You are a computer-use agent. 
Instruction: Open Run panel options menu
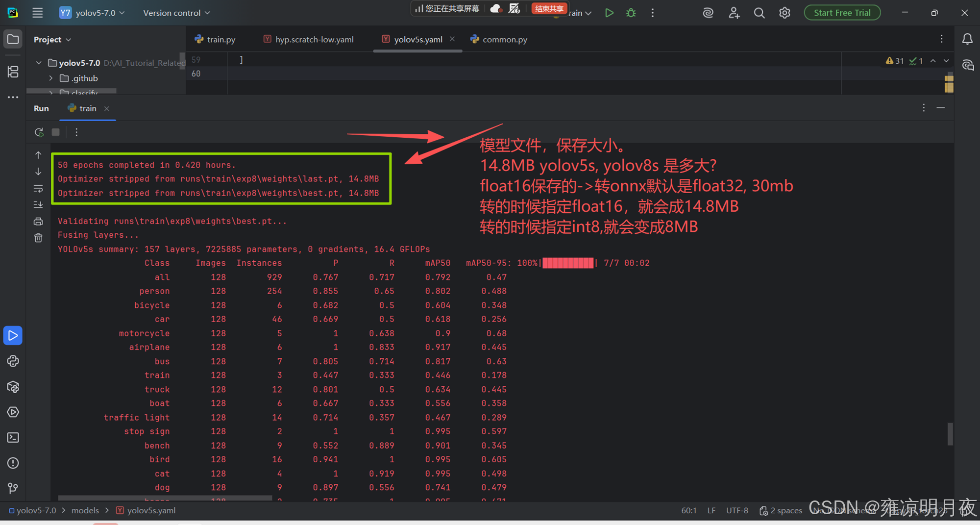(x=924, y=108)
